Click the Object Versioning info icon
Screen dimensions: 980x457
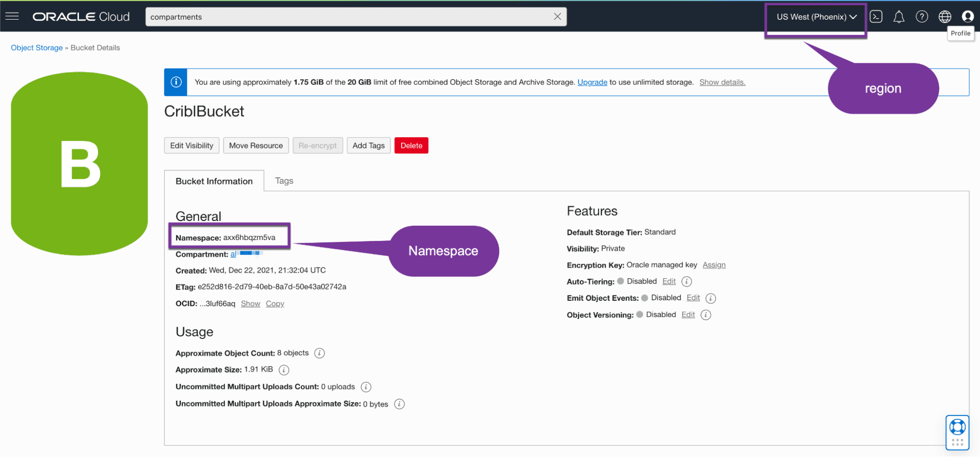pyautogui.click(x=705, y=315)
